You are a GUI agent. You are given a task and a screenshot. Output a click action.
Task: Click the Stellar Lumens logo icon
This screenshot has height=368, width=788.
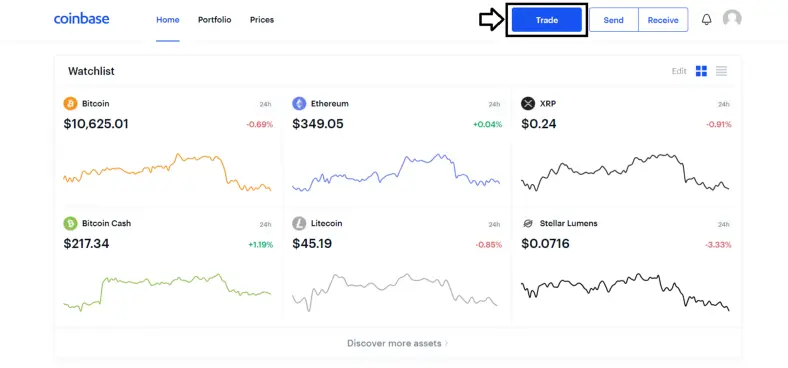pos(528,223)
